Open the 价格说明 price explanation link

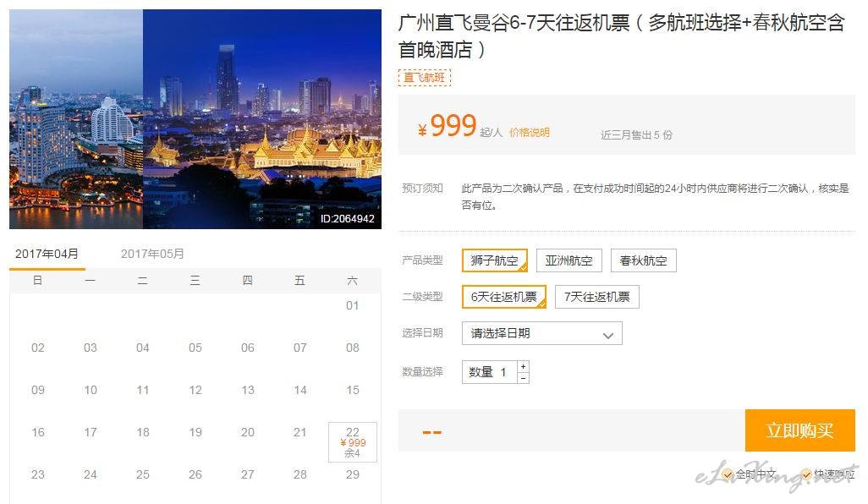pos(530,132)
